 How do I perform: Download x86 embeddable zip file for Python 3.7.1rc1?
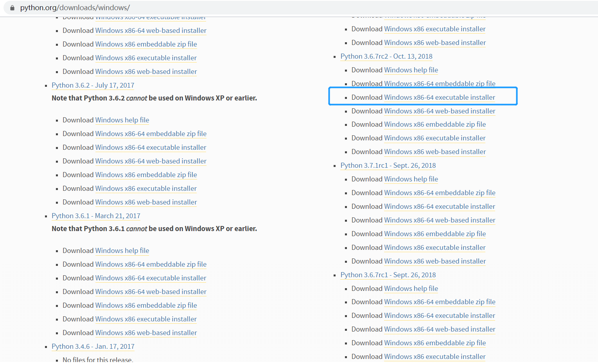435,234
